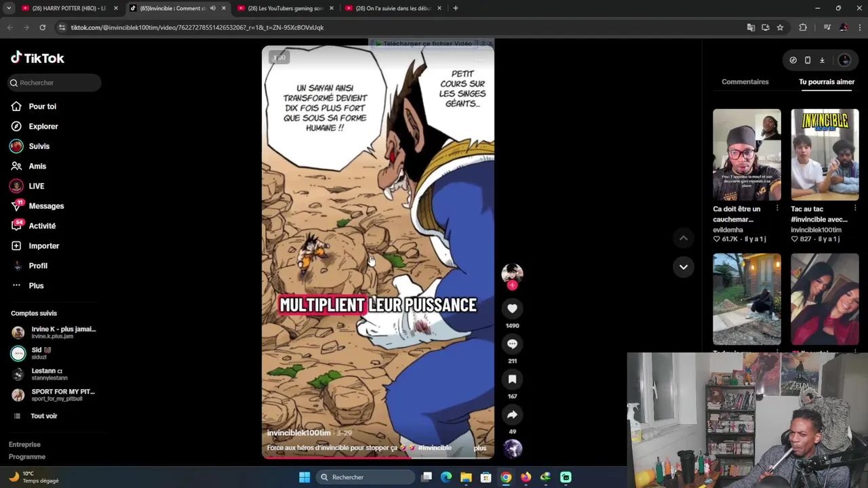
Task: Open invinciblek100tim username on video
Action: [299, 433]
